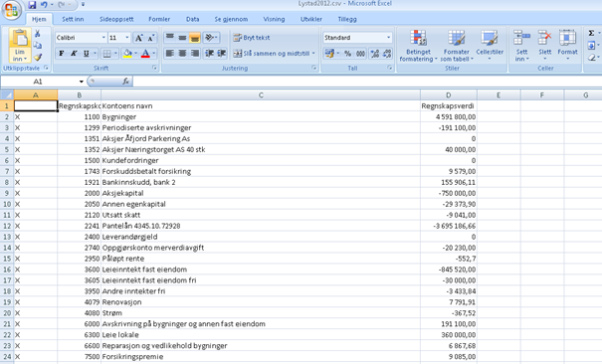Expand Slå sammen og midtstill options
Image resolution: width=602 pixels, height=364 pixels.
tap(313, 54)
